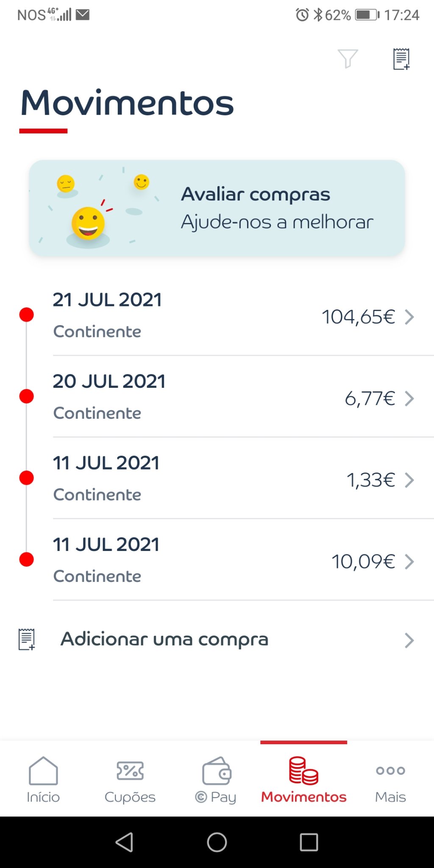Viewport: 434px width, 868px height.
Task: Tap the add receipt icon in header
Action: tap(401, 59)
